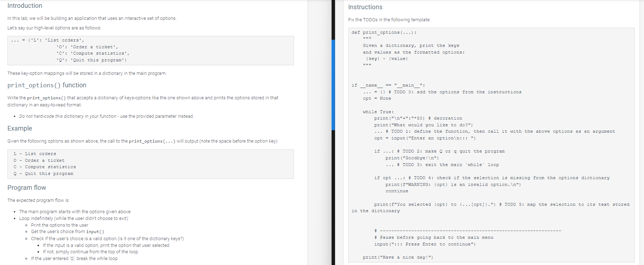644x265 pixels.
Task: Click the "'Q': 'Quit this program'" code line
Action: [x=91, y=60]
